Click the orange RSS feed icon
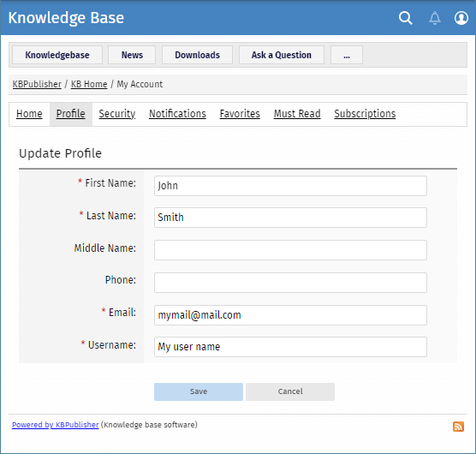Viewport: 476px width, 454px height. click(458, 427)
